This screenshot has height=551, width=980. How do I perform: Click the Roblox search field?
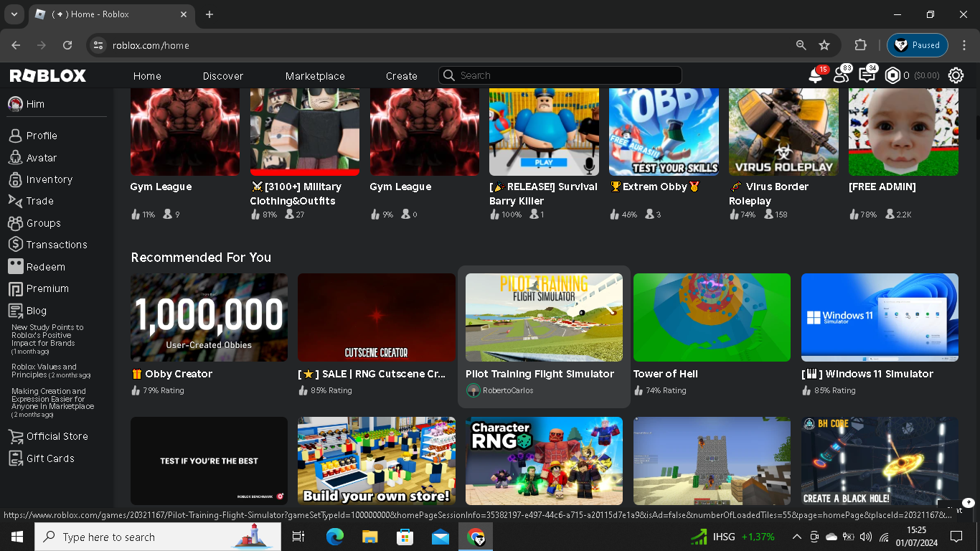(560, 75)
